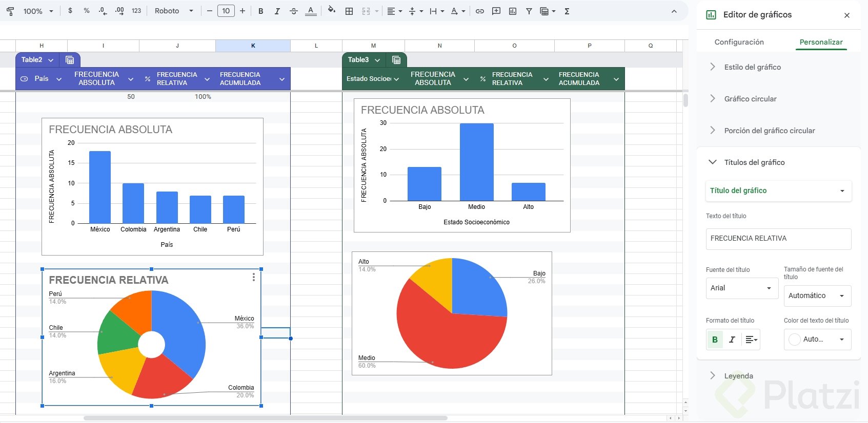Insert a link
Image resolution: width=868 pixels, height=423 pixels.
pyautogui.click(x=480, y=11)
